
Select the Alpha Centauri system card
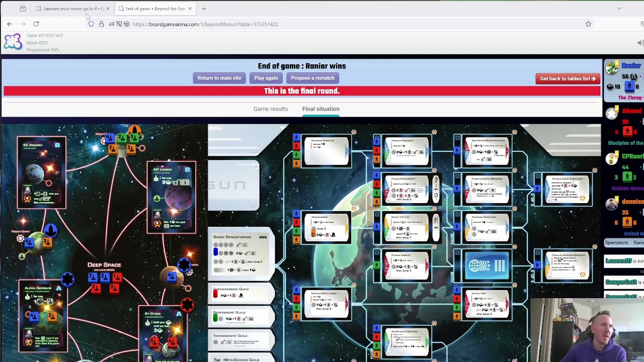pyautogui.click(x=43, y=315)
